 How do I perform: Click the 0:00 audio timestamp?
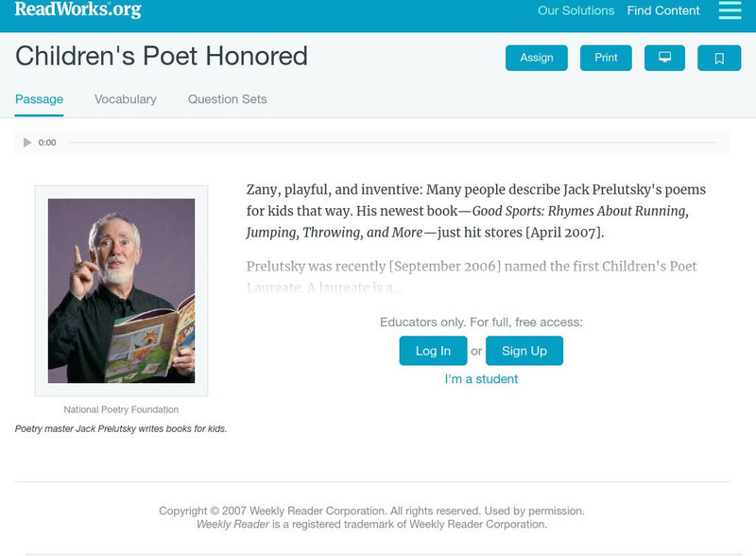click(x=45, y=143)
